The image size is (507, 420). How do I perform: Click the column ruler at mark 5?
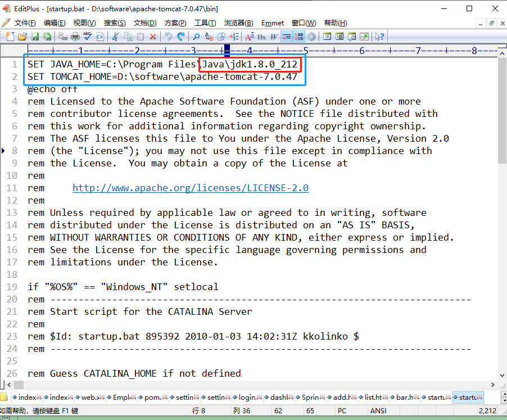click(x=306, y=51)
